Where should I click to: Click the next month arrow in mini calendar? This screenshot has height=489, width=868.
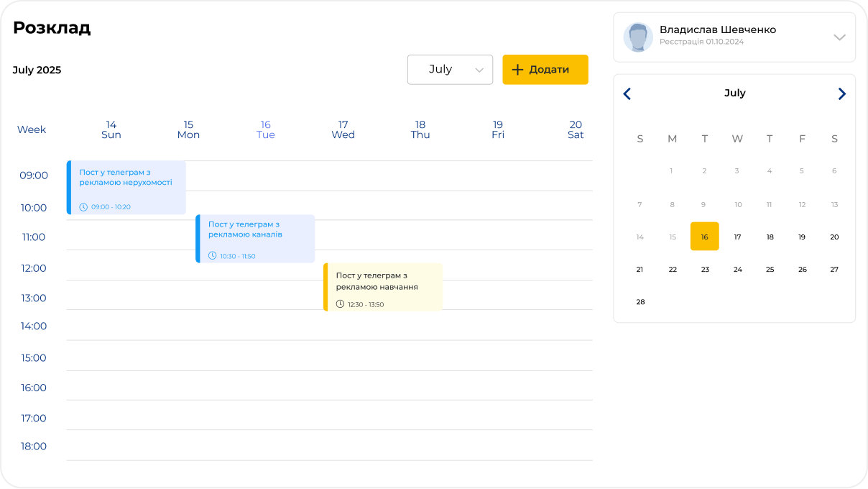click(841, 93)
